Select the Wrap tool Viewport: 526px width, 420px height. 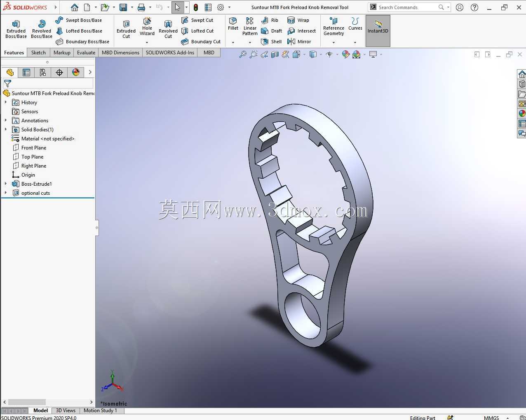pos(298,20)
